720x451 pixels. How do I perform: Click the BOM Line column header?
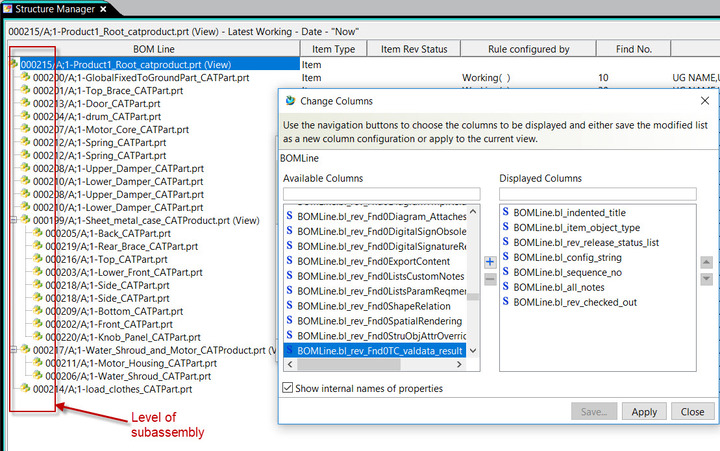point(154,49)
